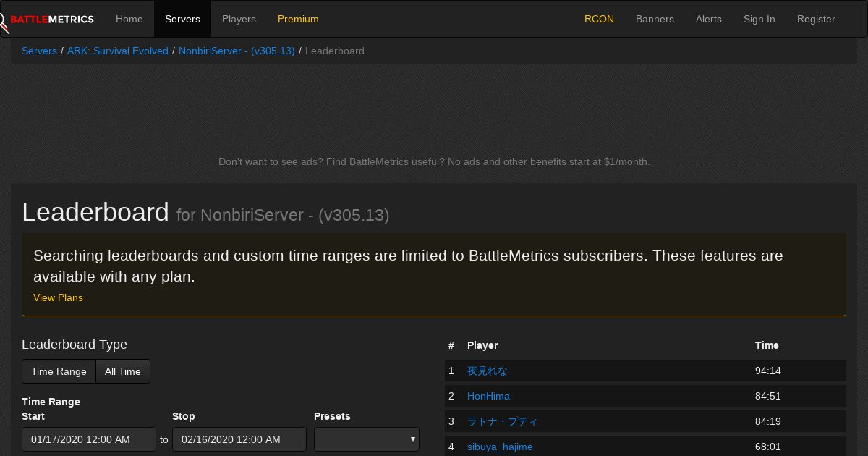
Task: Open the Servers nav tab
Action: [x=182, y=19]
